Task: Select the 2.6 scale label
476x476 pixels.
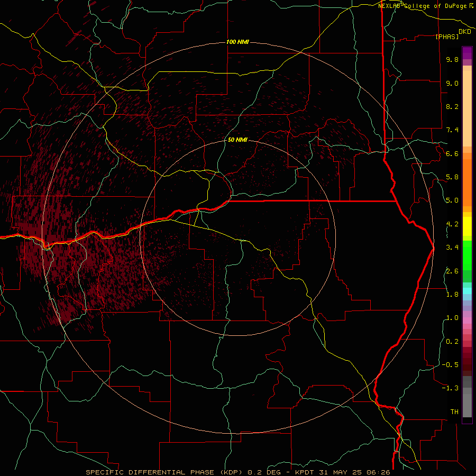Action: point(452,271)
